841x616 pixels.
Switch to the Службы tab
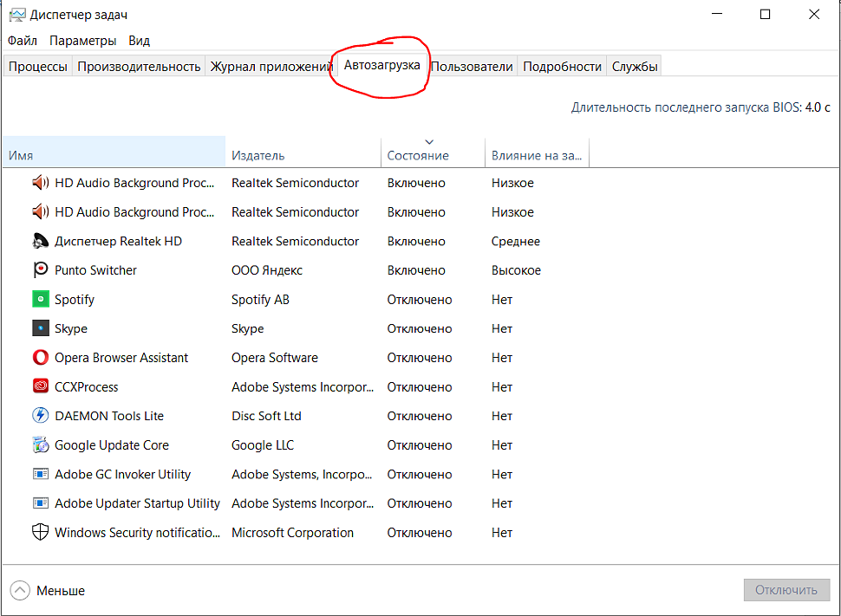pos(635,67)
